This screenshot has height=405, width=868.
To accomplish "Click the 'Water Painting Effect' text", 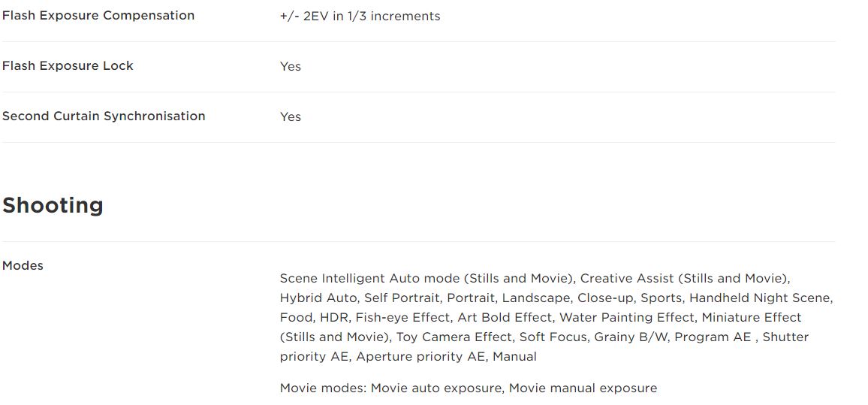I will pos(627,317).
